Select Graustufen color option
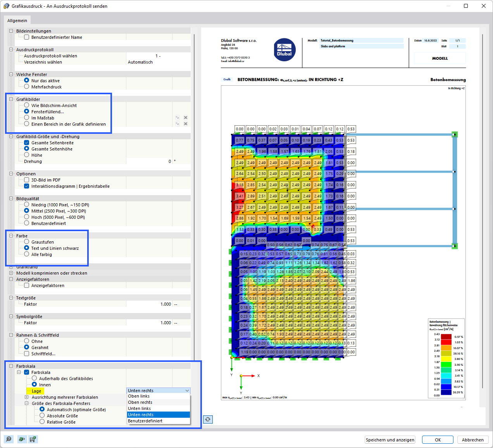493x448 pixels. tap(26, 242)
